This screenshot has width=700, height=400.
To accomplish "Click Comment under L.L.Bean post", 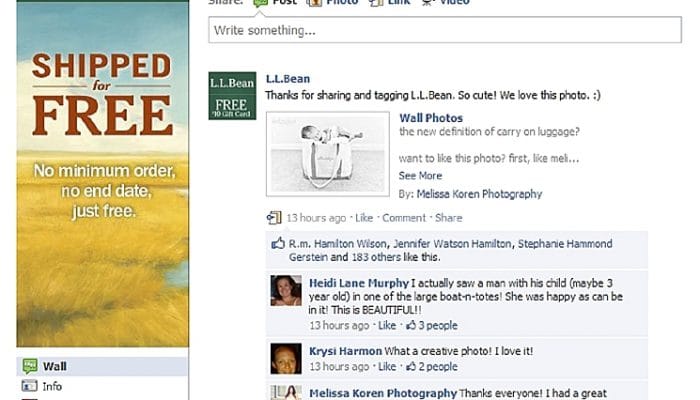I will click(404, 218).
